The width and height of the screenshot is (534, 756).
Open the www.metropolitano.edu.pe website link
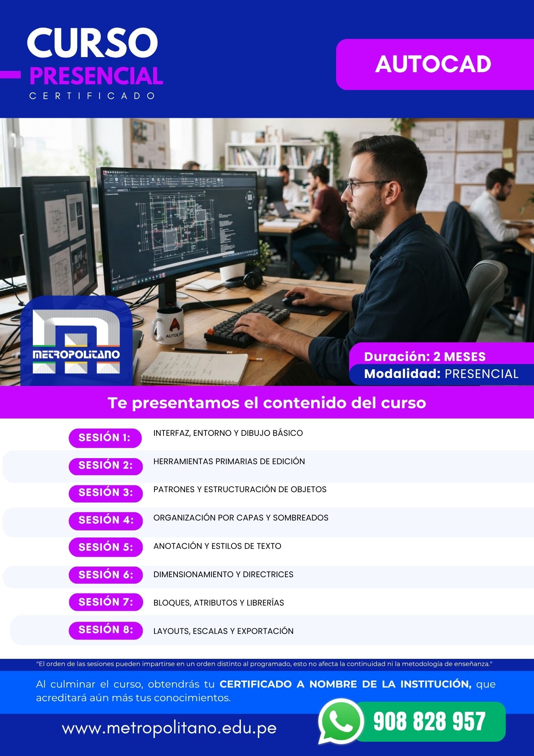point(169,728)
